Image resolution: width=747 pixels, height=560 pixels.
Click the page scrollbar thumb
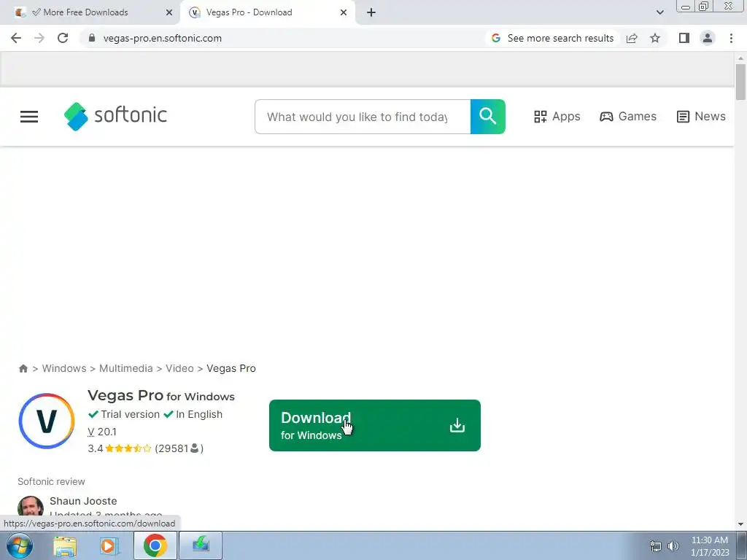[740, 82]
